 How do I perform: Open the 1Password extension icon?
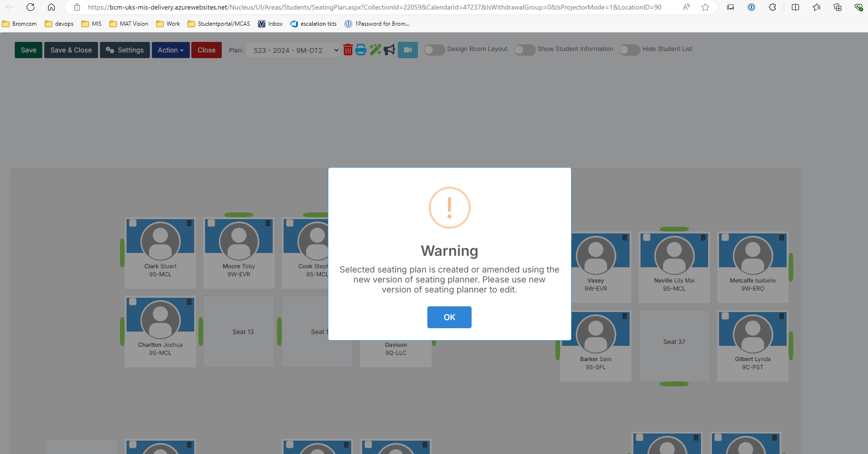point(751,7)
